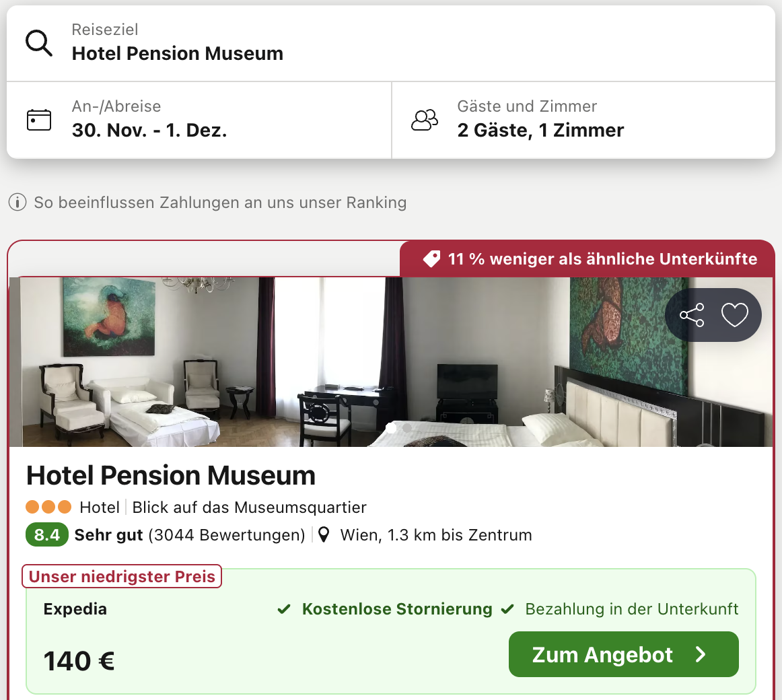Image resolution: width=782 pixels, height=700 pixels.
Task: Click the three orange star rating dots
Action: coord(48,507)
